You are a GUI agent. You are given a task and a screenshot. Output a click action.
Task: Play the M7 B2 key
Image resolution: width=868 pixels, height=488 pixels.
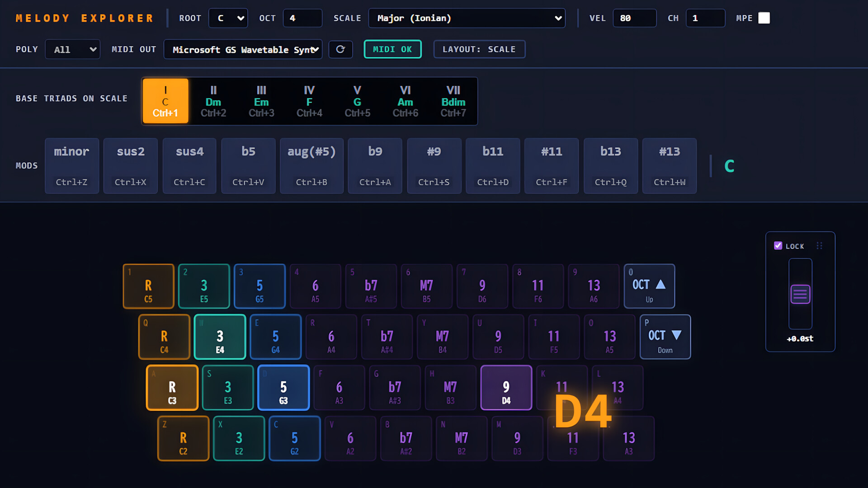coord(461,438)
